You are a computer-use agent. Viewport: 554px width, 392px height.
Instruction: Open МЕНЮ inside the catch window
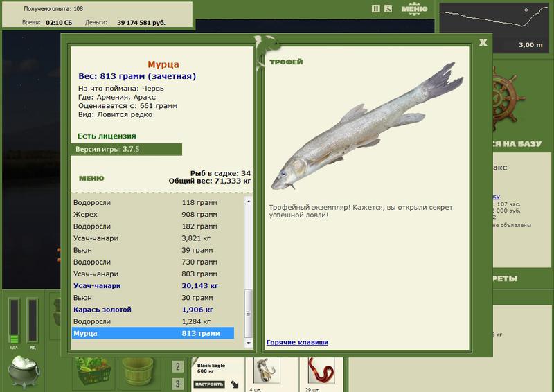coord(91,178)
